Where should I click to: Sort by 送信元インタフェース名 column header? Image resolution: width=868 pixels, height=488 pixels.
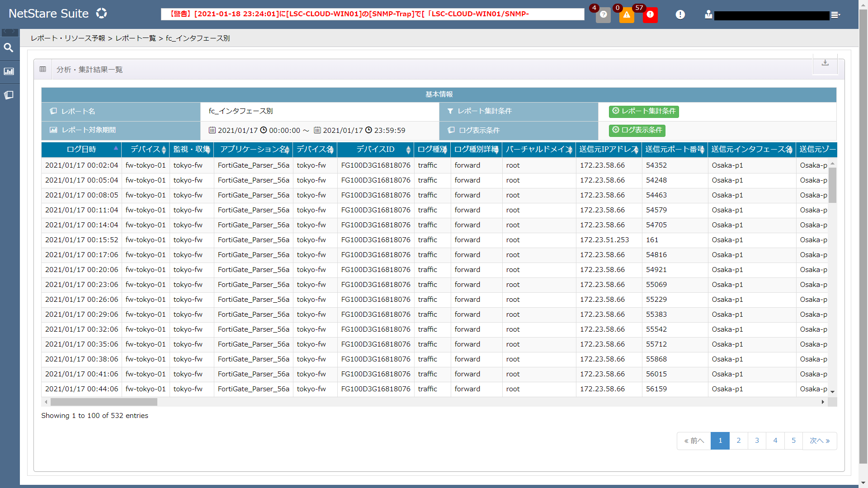[x=751, y=150]
